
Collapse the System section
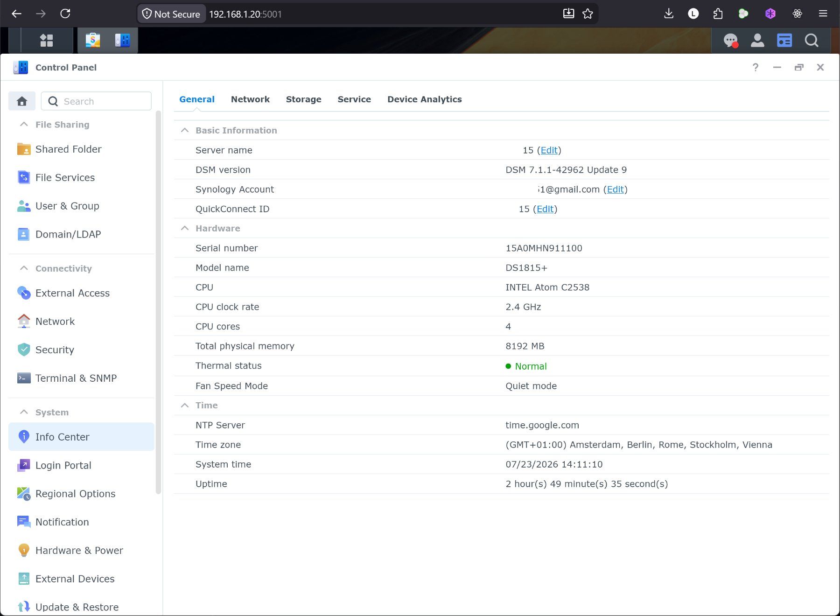point(24,412)
